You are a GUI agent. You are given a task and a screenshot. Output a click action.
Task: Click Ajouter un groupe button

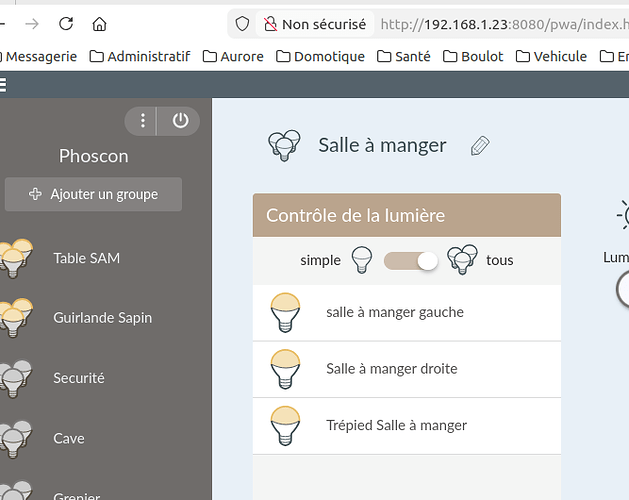tap(93, 194)
